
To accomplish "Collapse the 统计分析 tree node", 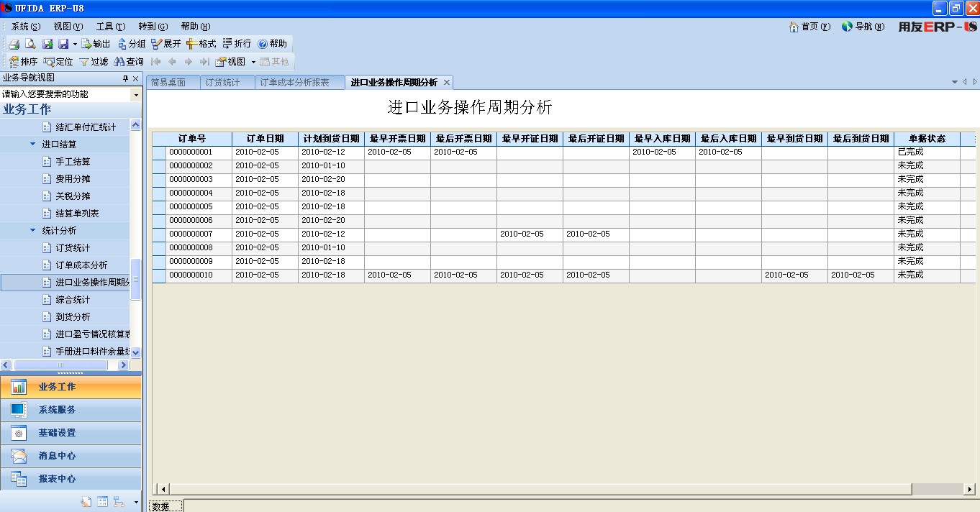I will click(33, 230).
